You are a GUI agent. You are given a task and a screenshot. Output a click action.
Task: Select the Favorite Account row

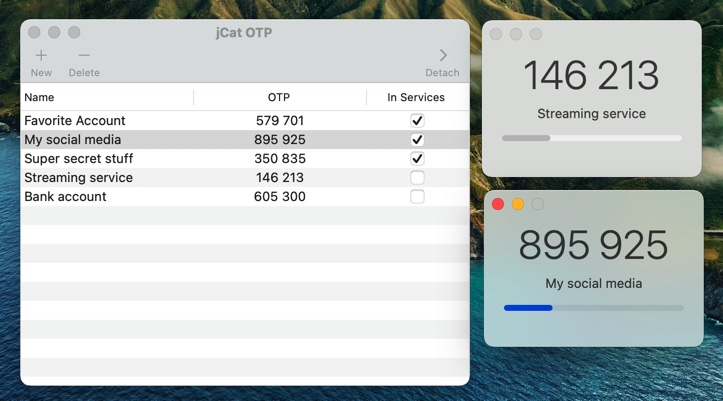[75, 121]
